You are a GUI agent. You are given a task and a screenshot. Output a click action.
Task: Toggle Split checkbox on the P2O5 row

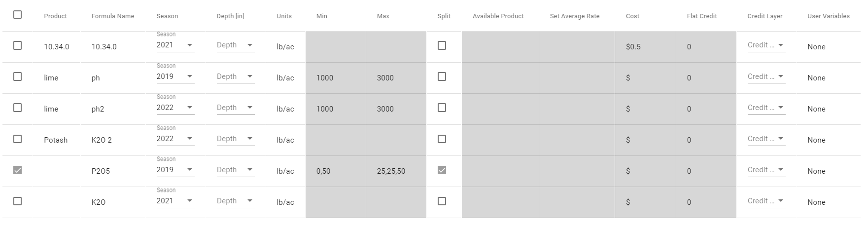tap(442, 170)
